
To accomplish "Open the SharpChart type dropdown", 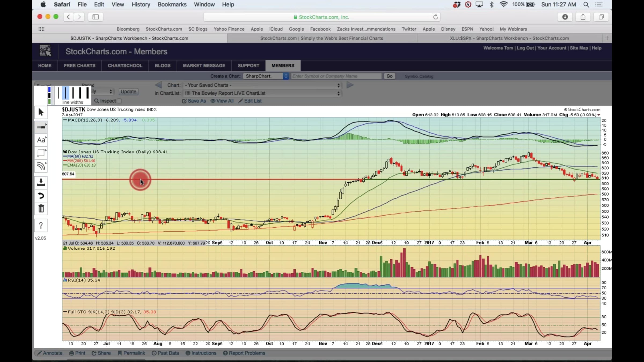I will pyautogui.click(x=266, y=76).
